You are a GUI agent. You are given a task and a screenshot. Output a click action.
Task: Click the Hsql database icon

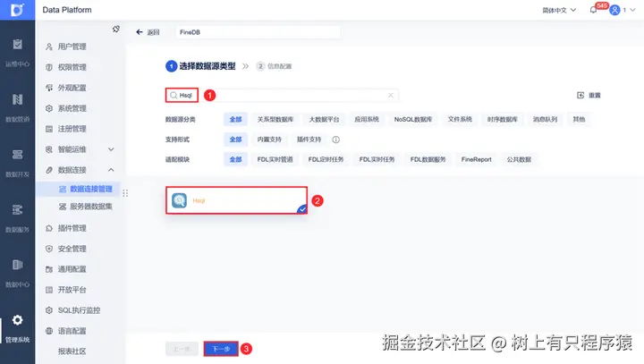[x=179, y=200]
